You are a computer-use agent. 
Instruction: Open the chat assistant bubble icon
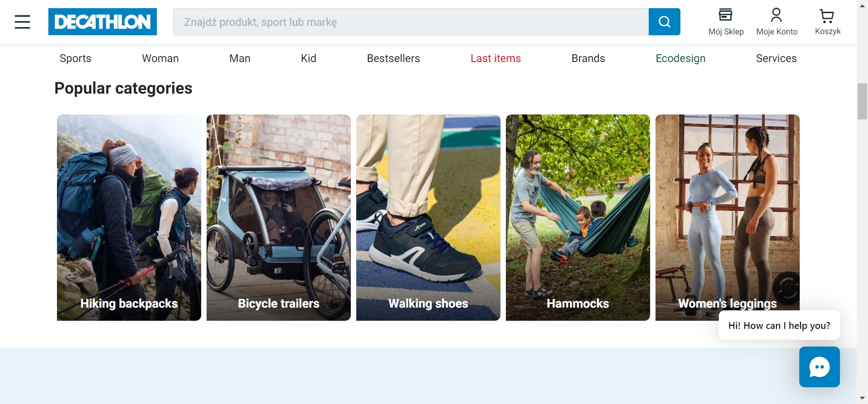click(819, 367)
